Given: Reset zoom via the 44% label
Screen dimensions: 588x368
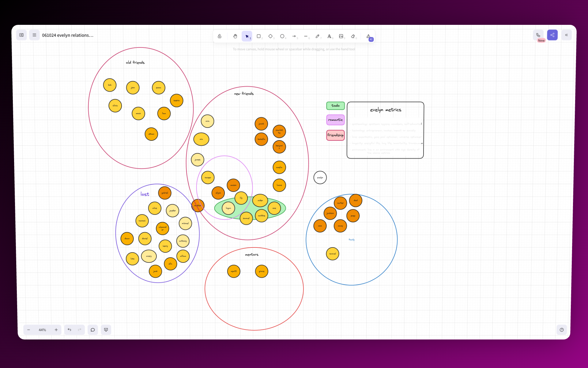Looking at the screenshot, I should click(x=42, y=330).
